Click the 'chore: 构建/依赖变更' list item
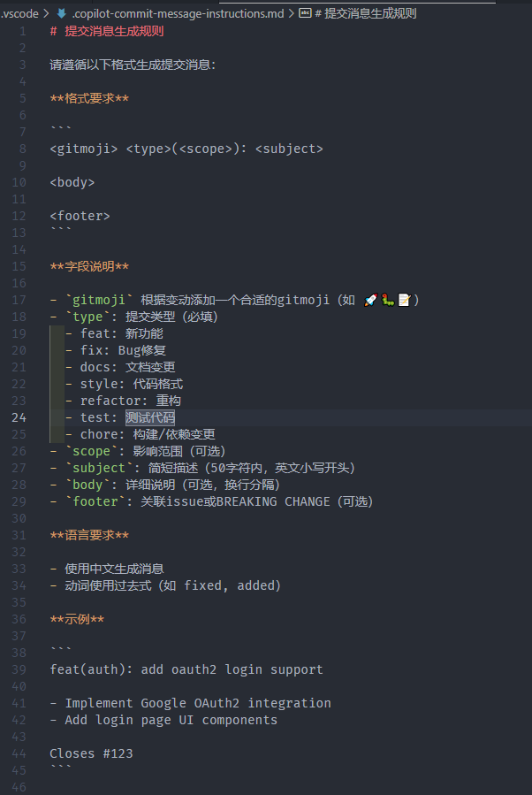Viewport: 532px width, 795px height. point(140,434)
